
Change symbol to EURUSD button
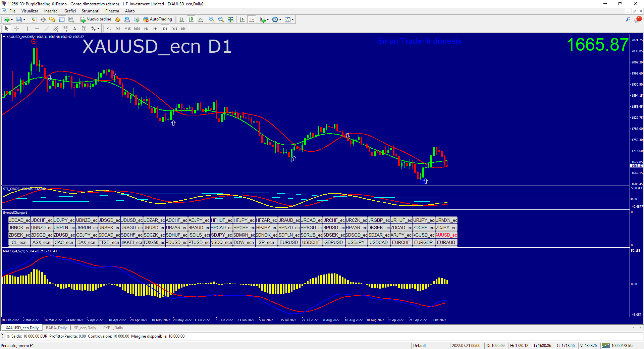pos(289,242)
